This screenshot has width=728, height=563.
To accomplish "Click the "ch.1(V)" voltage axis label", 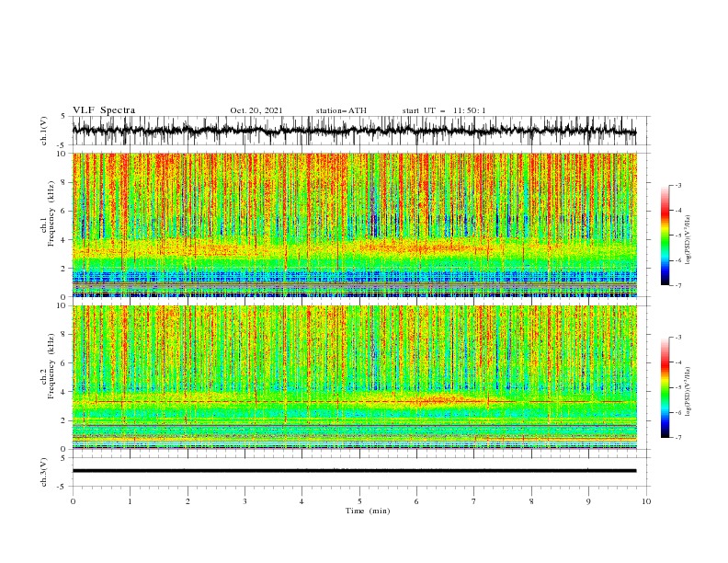I will [44, 131].
